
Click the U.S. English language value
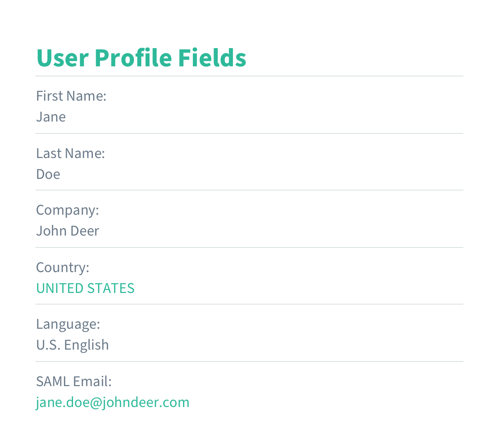pyautogui.click(x=72, y=345)
